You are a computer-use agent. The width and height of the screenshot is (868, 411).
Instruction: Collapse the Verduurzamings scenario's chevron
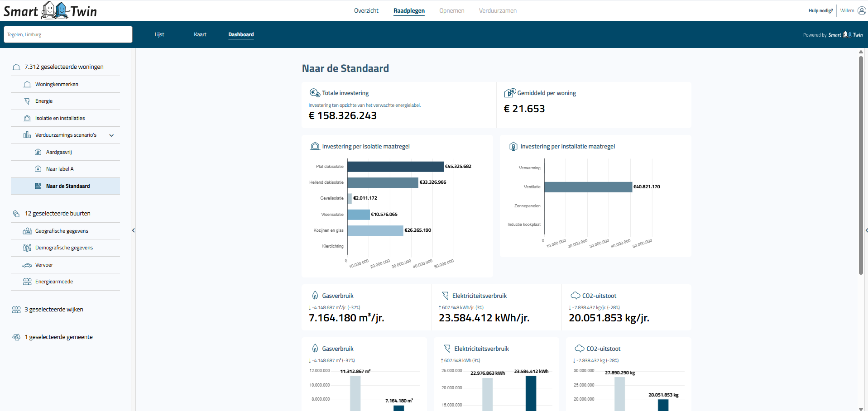pos(111,135)
